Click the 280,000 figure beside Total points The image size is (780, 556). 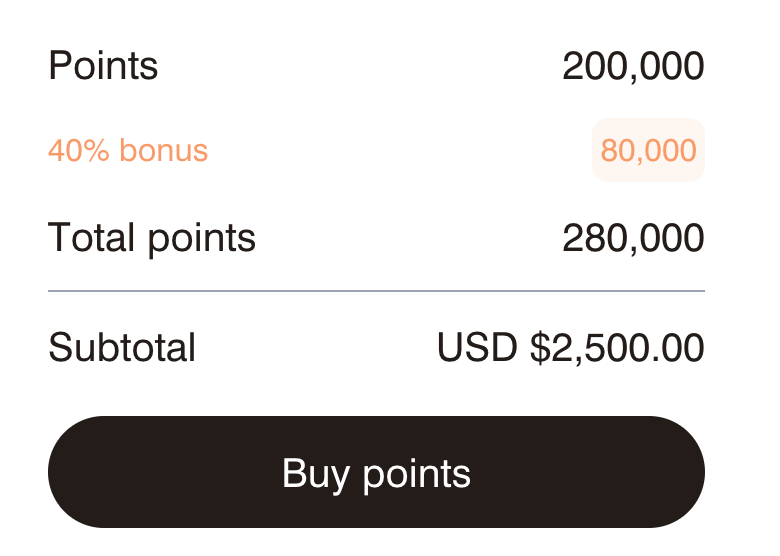pos(633,238)
